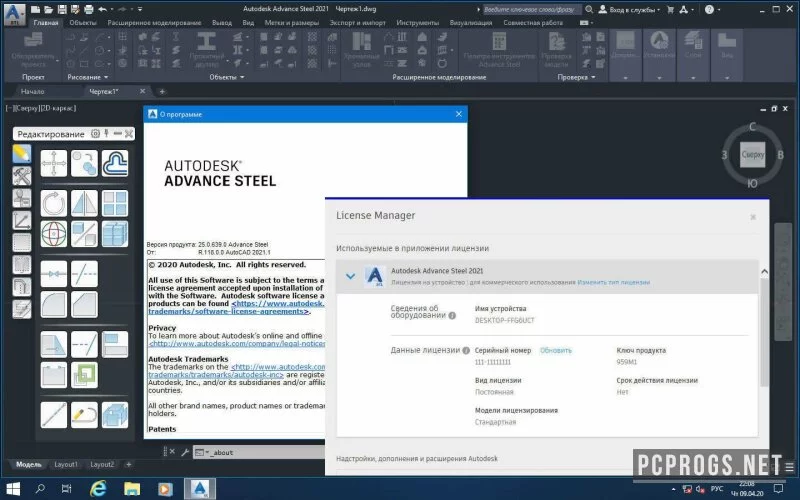Add a new drawing tab with plus button
This screenshot has height=500, width=800.
coord(162,91)
